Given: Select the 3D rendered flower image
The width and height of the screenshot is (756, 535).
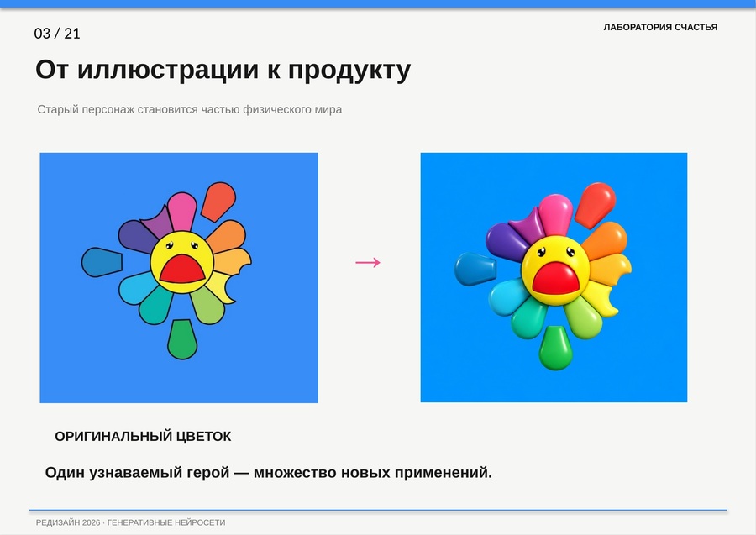Looking at the screenshot, I should click(x=554, y=277).
